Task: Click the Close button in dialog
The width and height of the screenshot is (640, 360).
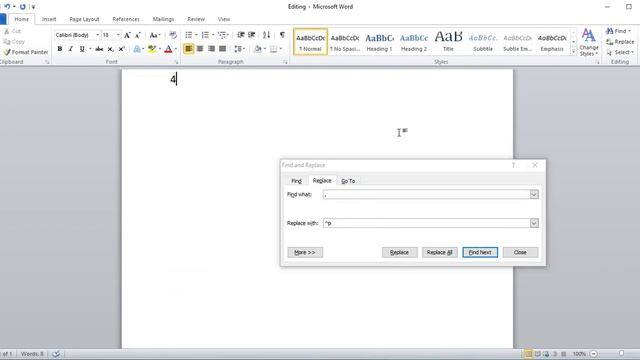Action: [x=520, y=253]
